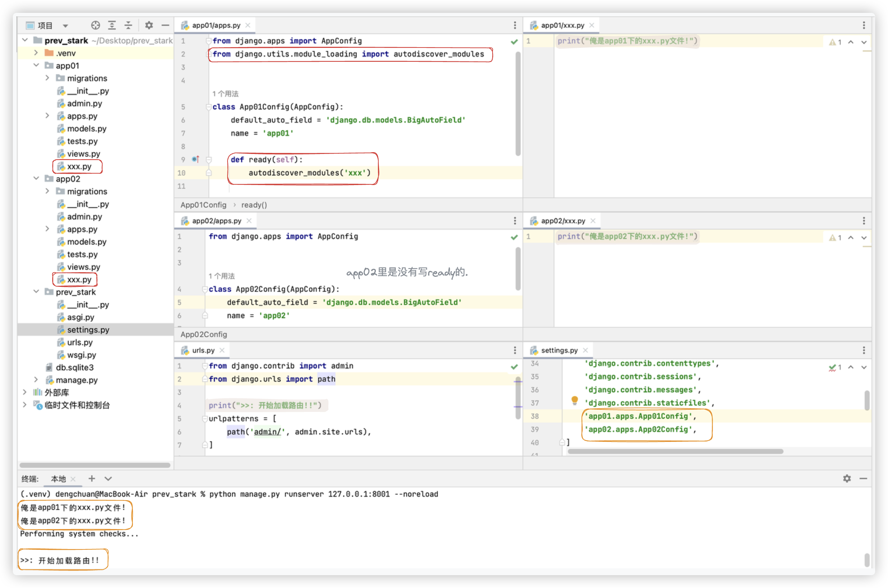Click the collapse all icon in project panel
This screenshot has width=888, height=588.
pos(128,25)
